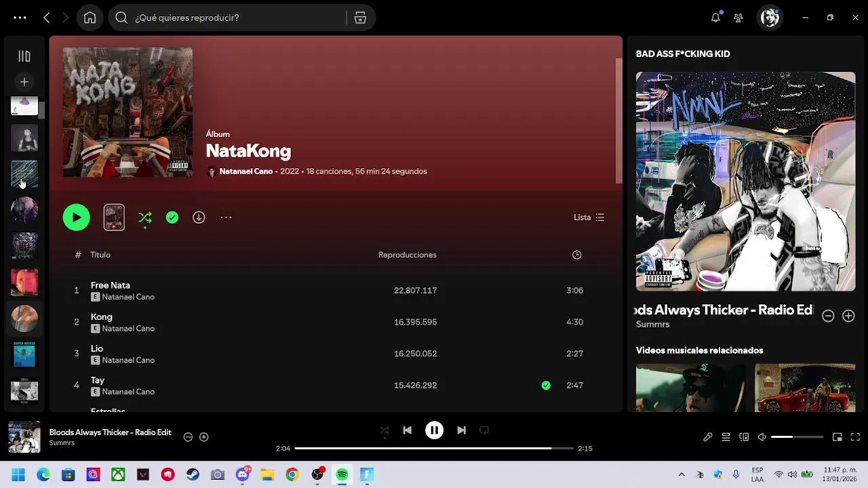Go to Spotify Home with house icon
The width and height of the screenshot is (868, 488).
click(x=90, y=18)
